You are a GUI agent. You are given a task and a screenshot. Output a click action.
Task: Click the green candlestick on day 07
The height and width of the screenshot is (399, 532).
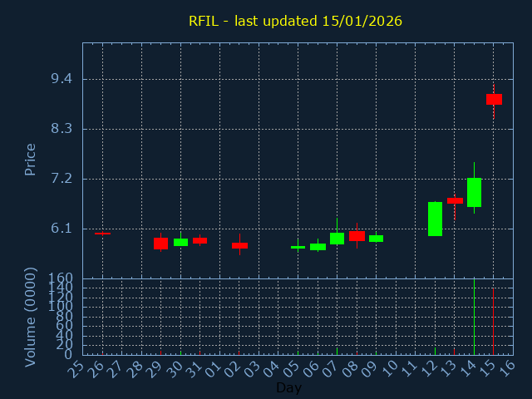pos(337,239)
